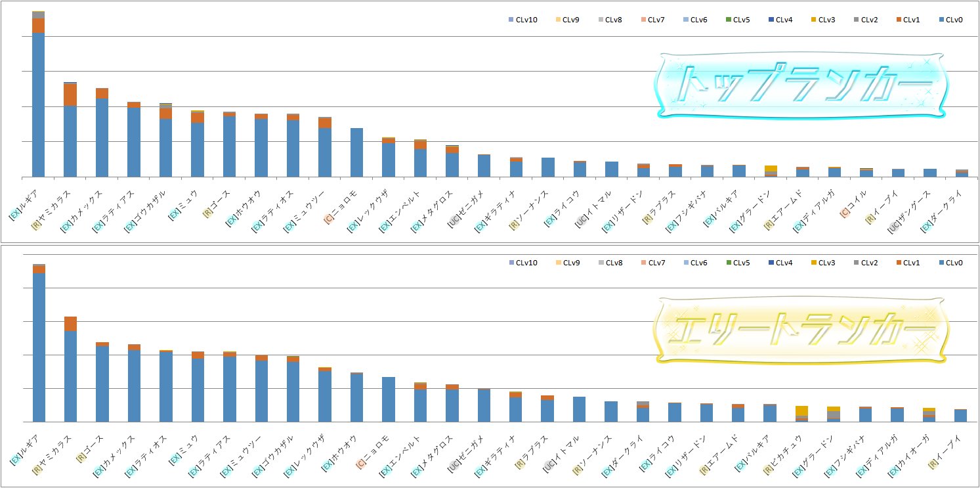The image size is (980, 488).
Task: Select the ゴウカザル bar in the トップランカー chart
Action: pyautogui.click(x=165, y=140)
